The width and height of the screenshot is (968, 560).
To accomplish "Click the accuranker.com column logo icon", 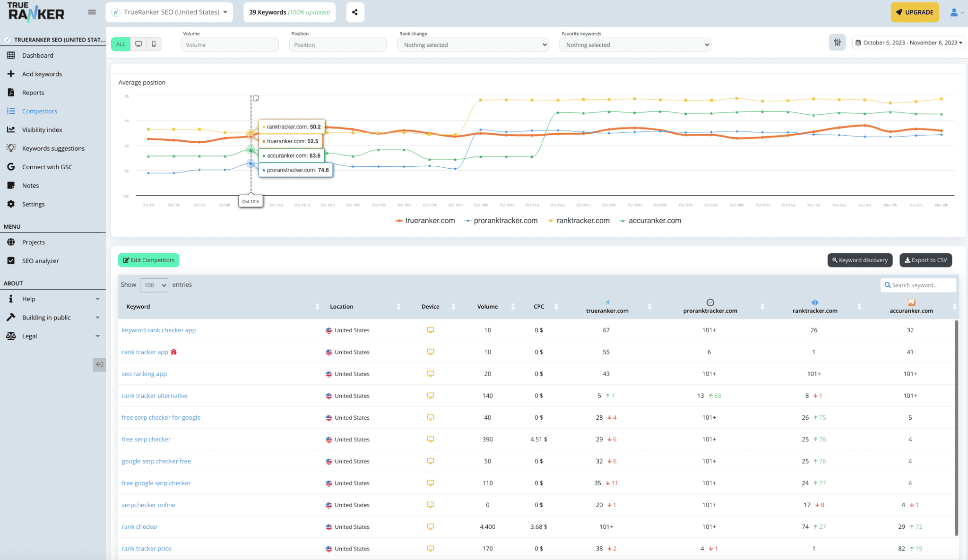I will point(911,302).
